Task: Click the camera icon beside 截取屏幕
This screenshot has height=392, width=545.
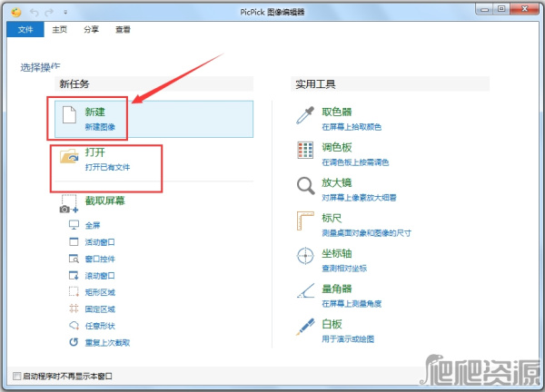Action: coord(69,204)
